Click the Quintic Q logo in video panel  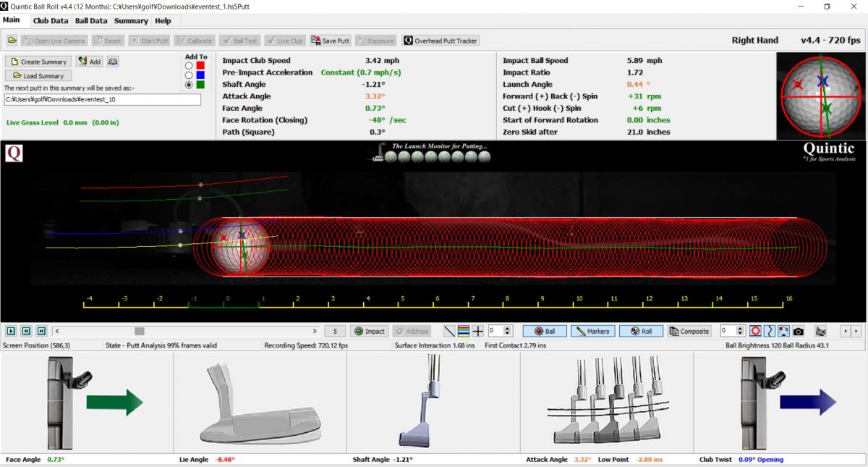point(14,153)
